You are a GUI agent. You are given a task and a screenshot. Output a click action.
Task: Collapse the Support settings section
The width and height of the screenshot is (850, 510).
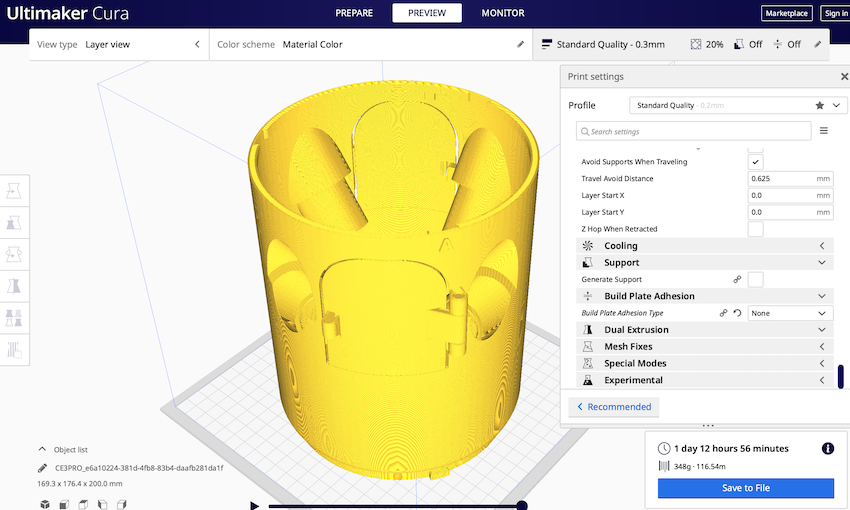click(704, 262)
